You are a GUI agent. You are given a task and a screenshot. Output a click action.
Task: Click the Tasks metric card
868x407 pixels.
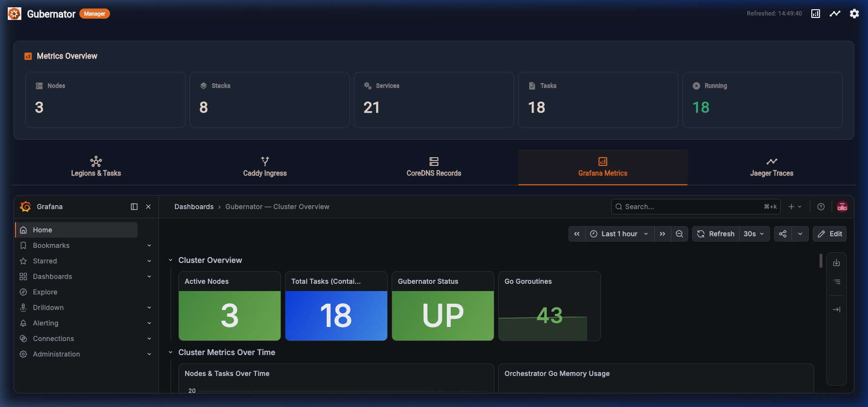(x=598, y=100)
